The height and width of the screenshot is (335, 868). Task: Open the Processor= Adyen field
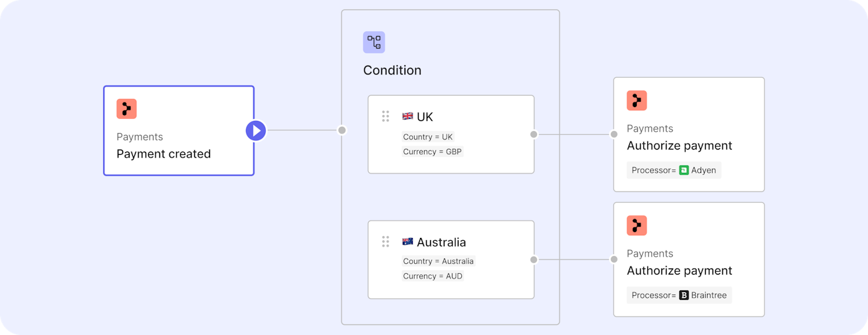pyautogui.click(x=674, y=170)
